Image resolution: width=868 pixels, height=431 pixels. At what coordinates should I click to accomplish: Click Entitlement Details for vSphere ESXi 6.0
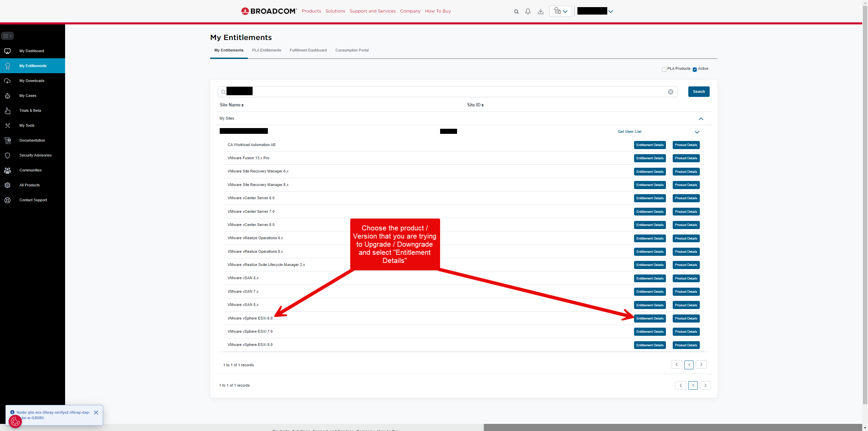tap(650, 319)
